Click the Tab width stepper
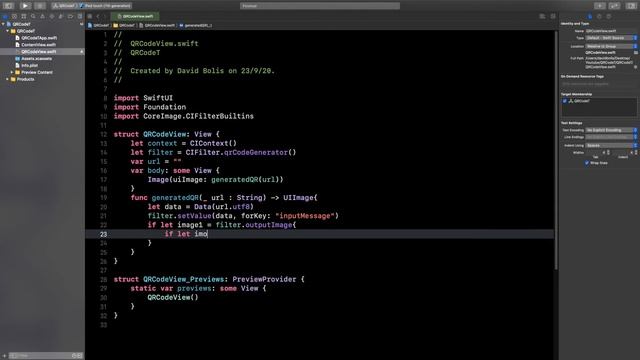Screen dimensions: 640x360 pyautogui.click(x=609, y=153)
